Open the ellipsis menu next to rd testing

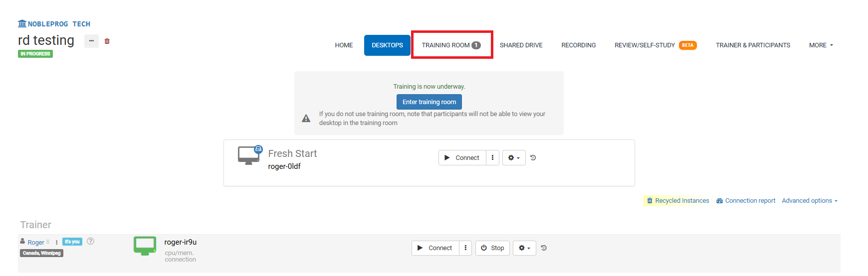click(x=91, y=41)
